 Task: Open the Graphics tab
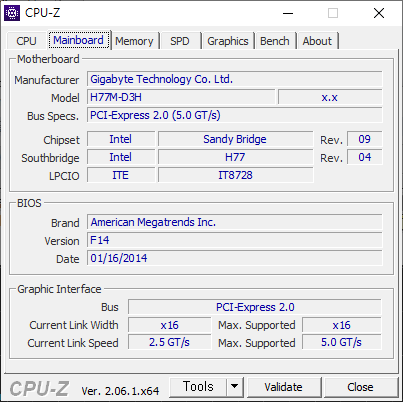pyautogui.click(x=228, y=41)
